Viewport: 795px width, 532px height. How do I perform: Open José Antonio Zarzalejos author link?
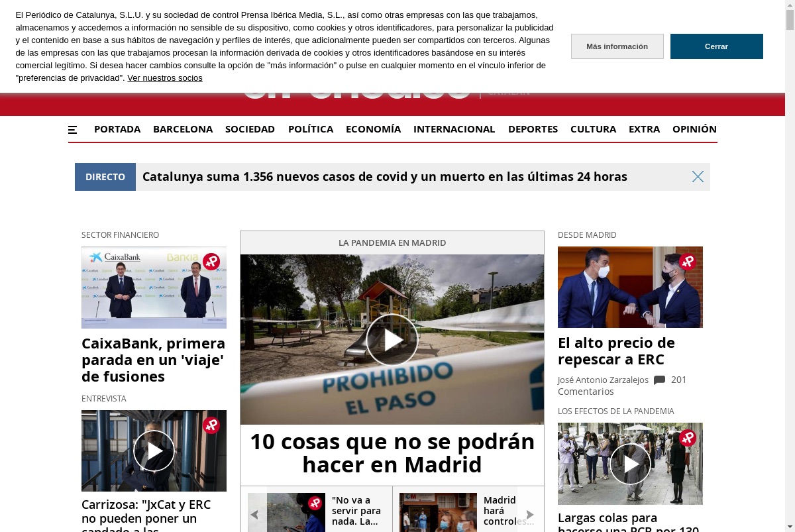[x=604, y=380]
